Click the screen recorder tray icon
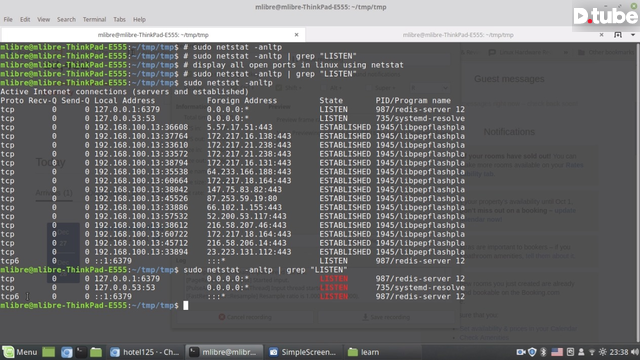Screen dimensions: 640x360 [521, 352]
